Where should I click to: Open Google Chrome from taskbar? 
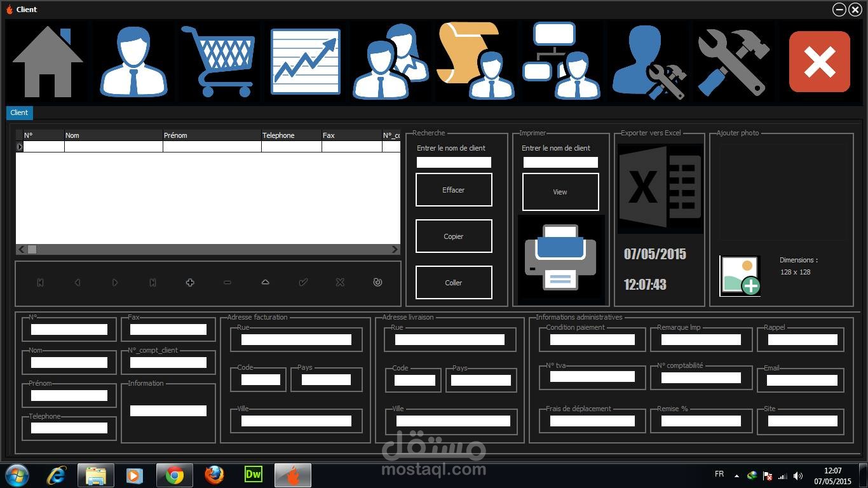coord(175,475)
